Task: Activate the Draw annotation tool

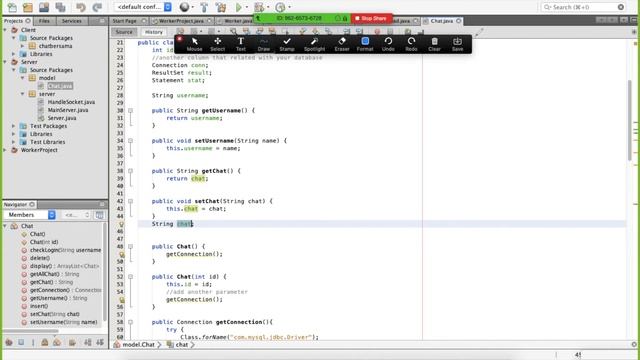Action: pos(264,44)
